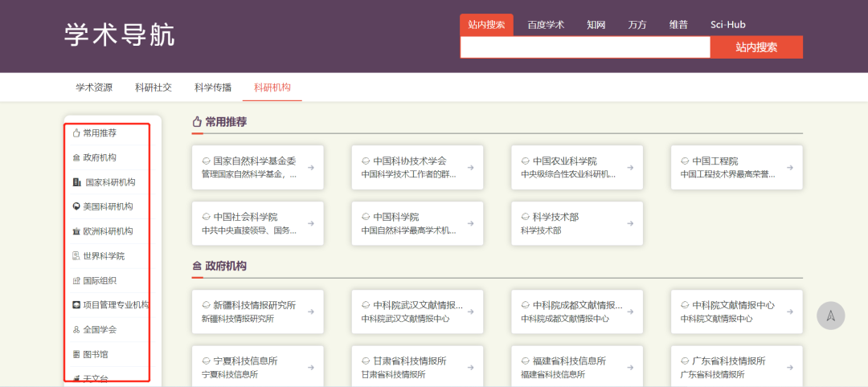
Task: Switch to the 知网 search tab
Action: (x=596, y=25)
